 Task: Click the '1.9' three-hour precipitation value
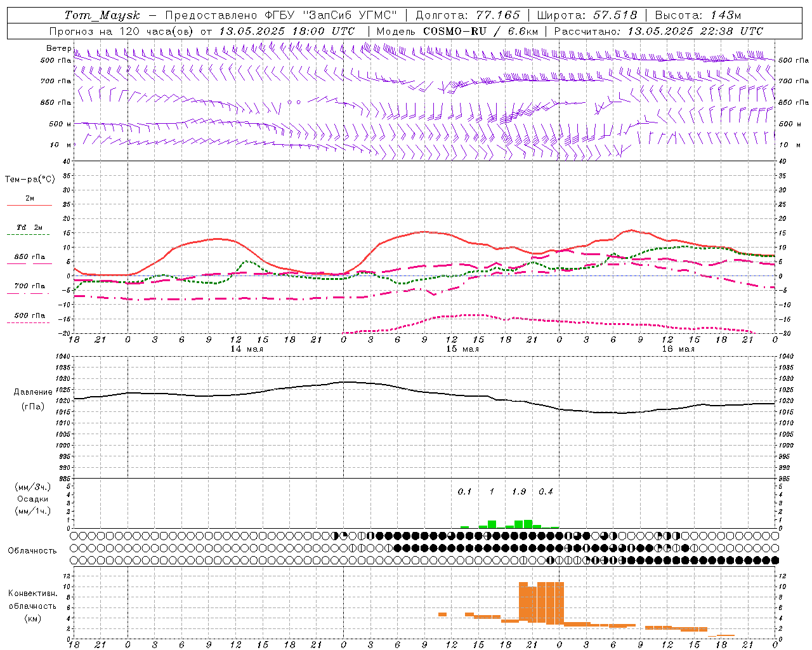(x=519, y=492)
